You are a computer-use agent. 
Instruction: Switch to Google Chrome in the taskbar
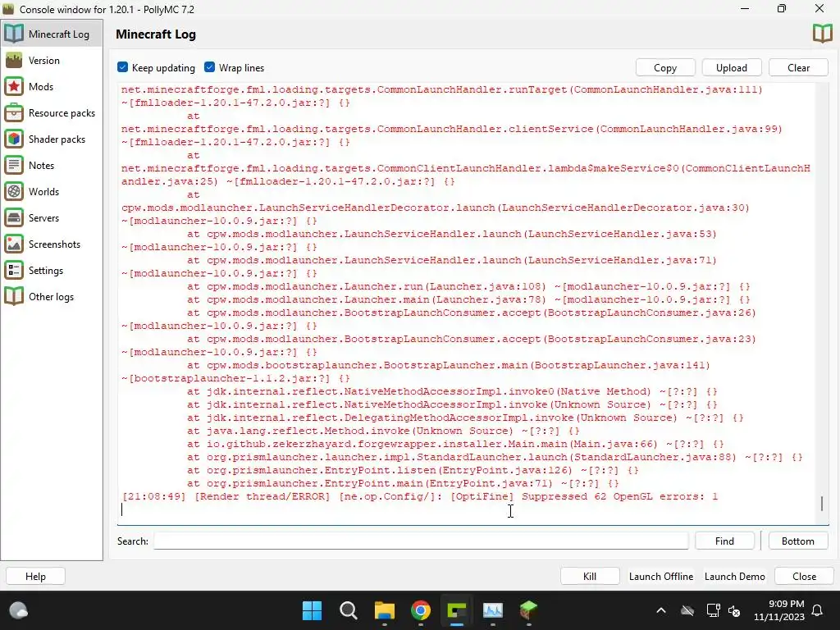pyautogui.click(x=421, y=610)
